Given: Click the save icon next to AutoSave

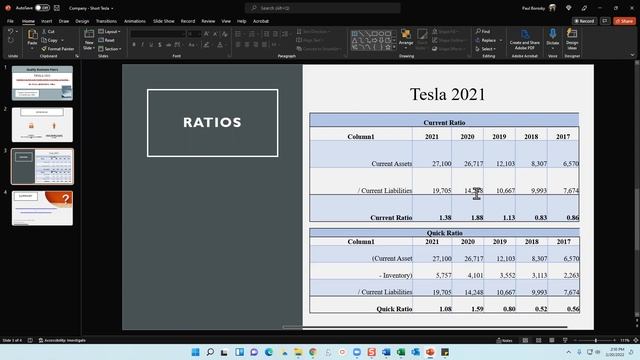Looking at the screenshot, I should [x=57, y=8].
